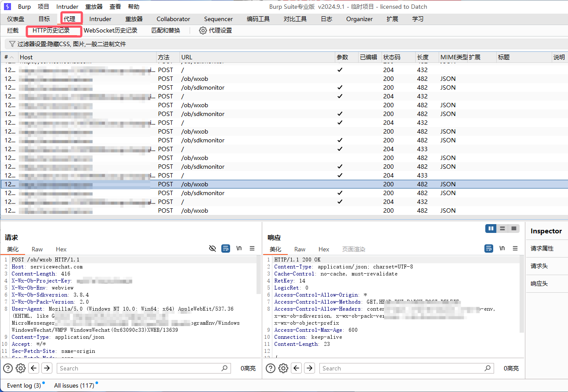
Task: Expand the 请求属性 section in the Inspector
Action: (542, 248)
